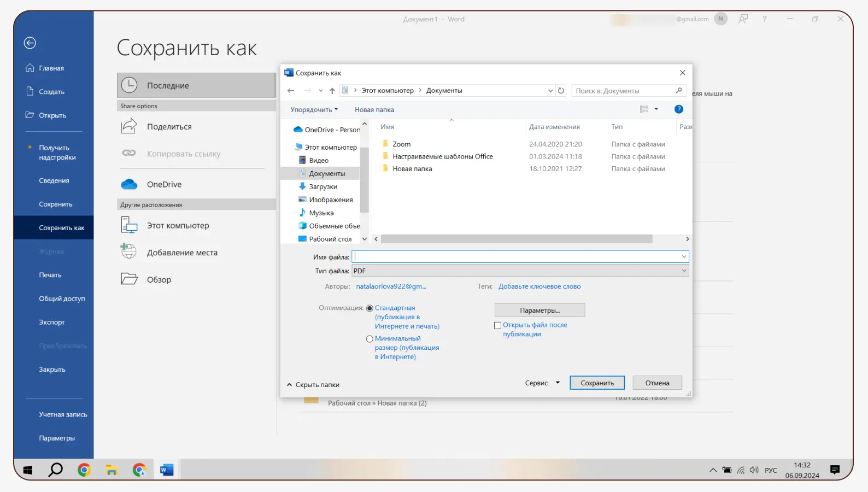
Task: Select Видео in the navigation tree
Action: click(x=314, y=160)
